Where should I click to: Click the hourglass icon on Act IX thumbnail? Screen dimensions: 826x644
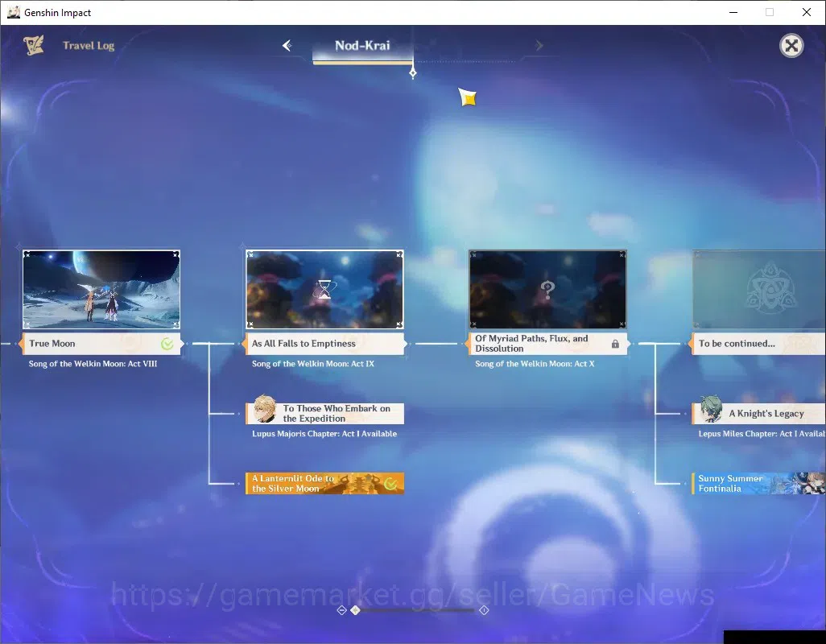pyautogui.click(x=324, y=289)
